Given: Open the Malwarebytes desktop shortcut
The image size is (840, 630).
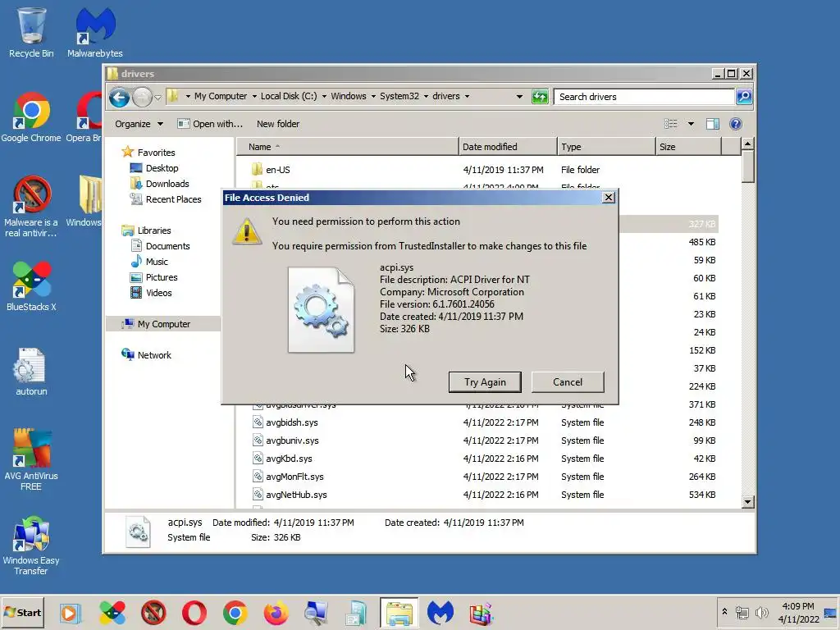Looking at the screenshot, I should click(x=95, y=32).
